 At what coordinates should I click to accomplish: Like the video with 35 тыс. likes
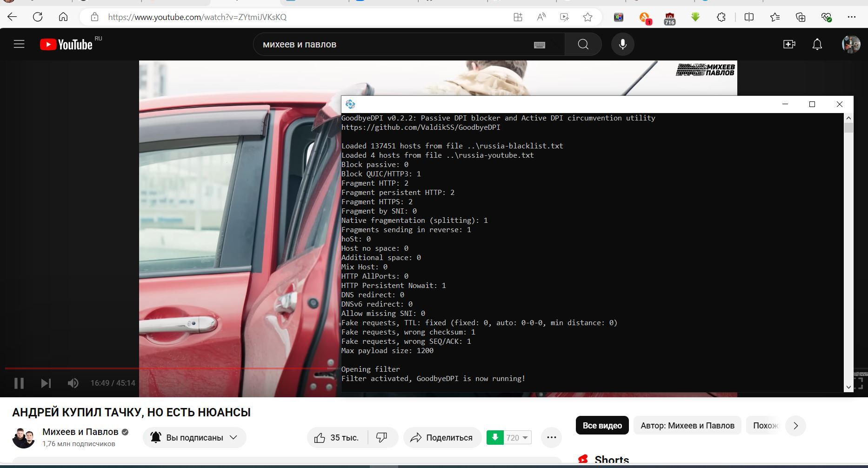[337, 438]
